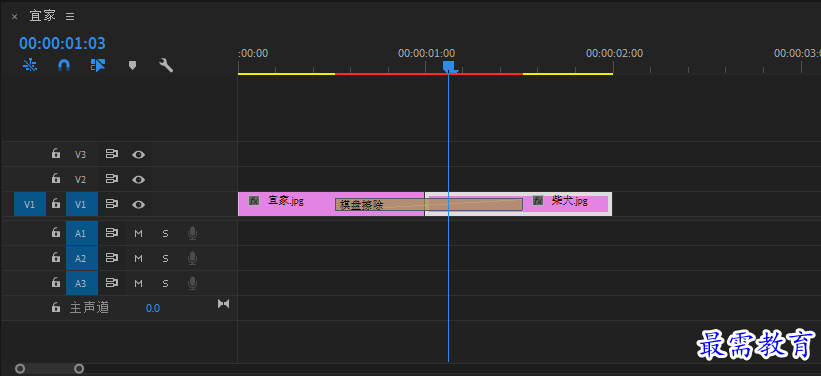
Task: Toggle Sync Lock on V3
Action: point(112,154)
